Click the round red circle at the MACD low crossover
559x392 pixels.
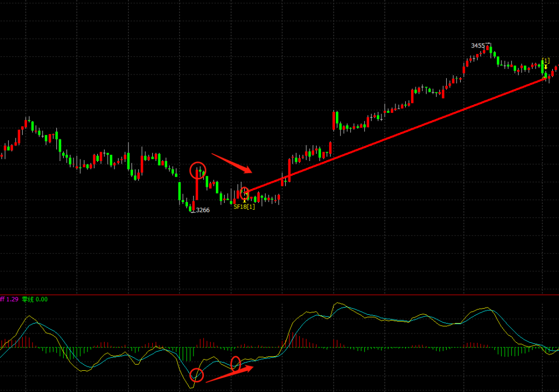click(x=197, y=375)
